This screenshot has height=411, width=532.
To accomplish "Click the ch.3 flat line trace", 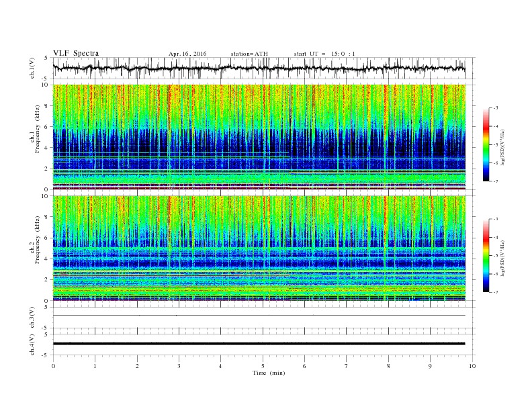I will click(x=259, y=316).
